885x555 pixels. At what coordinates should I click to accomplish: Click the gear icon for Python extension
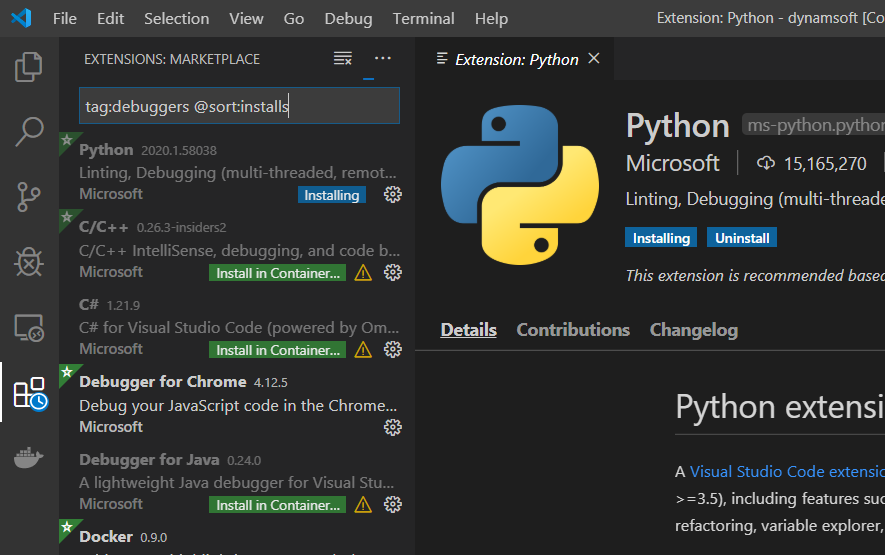pos(393,194)
